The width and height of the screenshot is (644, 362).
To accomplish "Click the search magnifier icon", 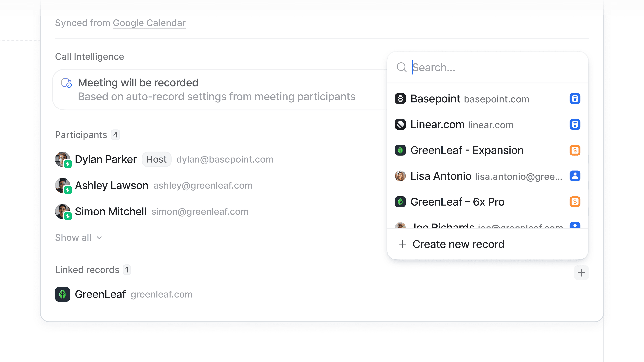I will tap(401, 67).
